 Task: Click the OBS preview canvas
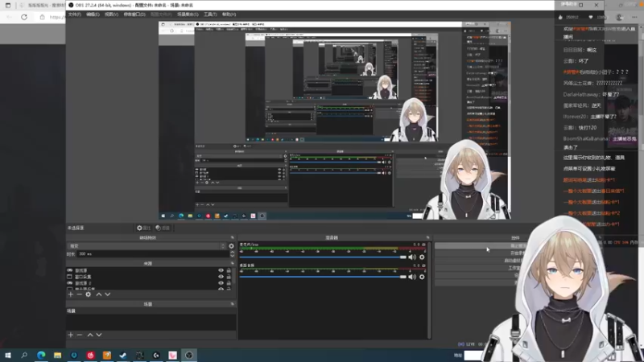tap(335, 120)
